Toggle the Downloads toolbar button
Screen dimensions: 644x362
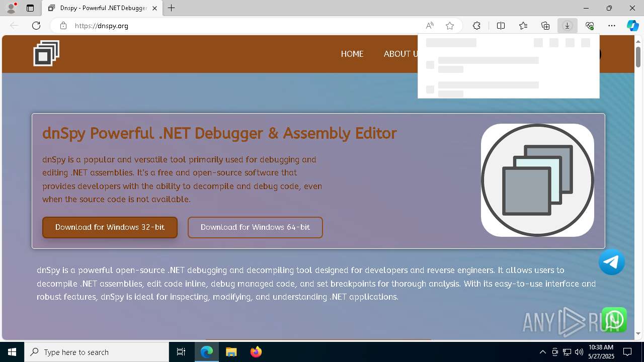[x=568, y=26]
